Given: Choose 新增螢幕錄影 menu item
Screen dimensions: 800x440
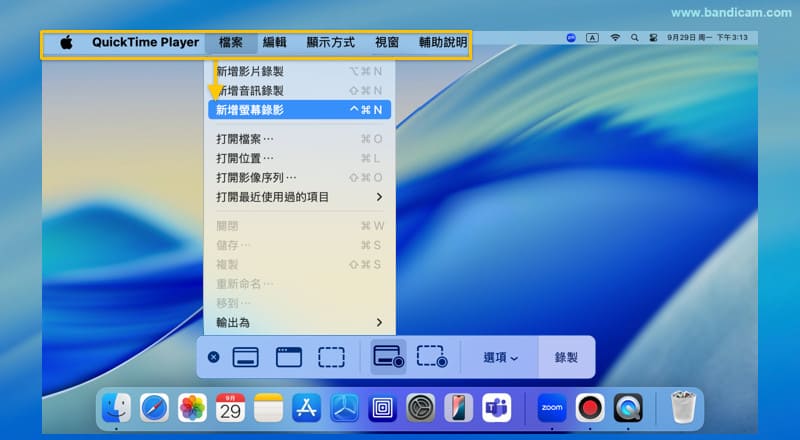Looking at the screenshot, I should coord(299,110).
